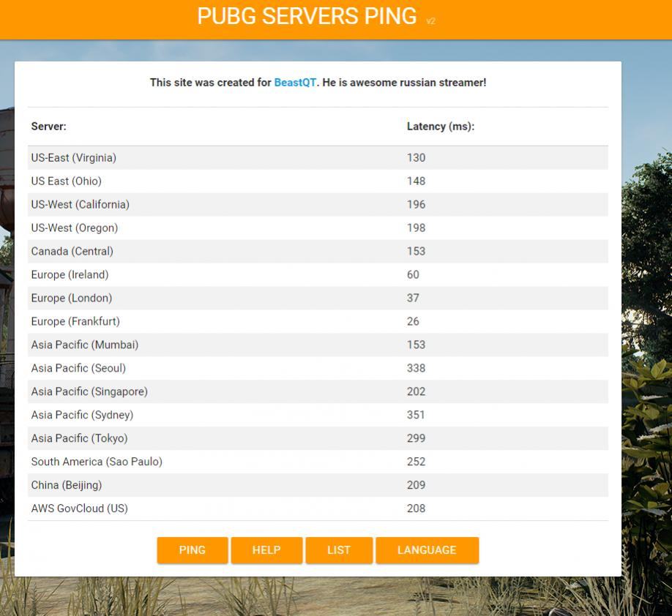Click GovCloud latency value 208
Viewport: 672px width, 616px height.
416,508
